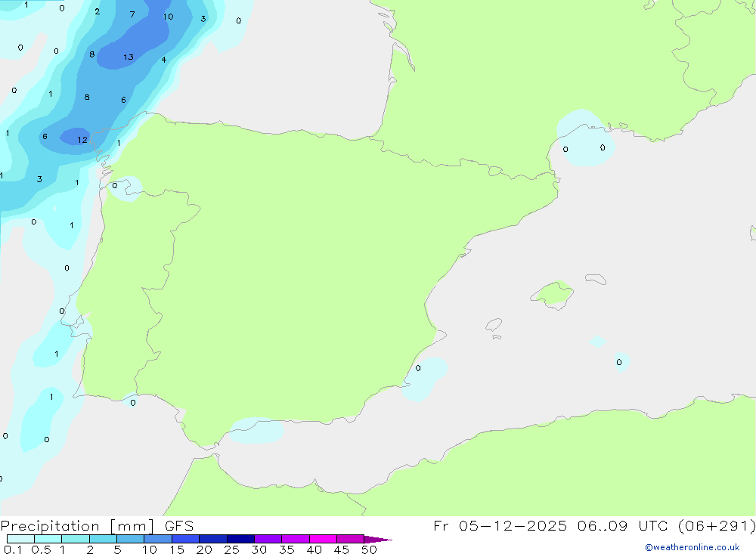Pick the 15–20 mm legend color swatch
Screen dimensions: 756x554
pos(186,539)
